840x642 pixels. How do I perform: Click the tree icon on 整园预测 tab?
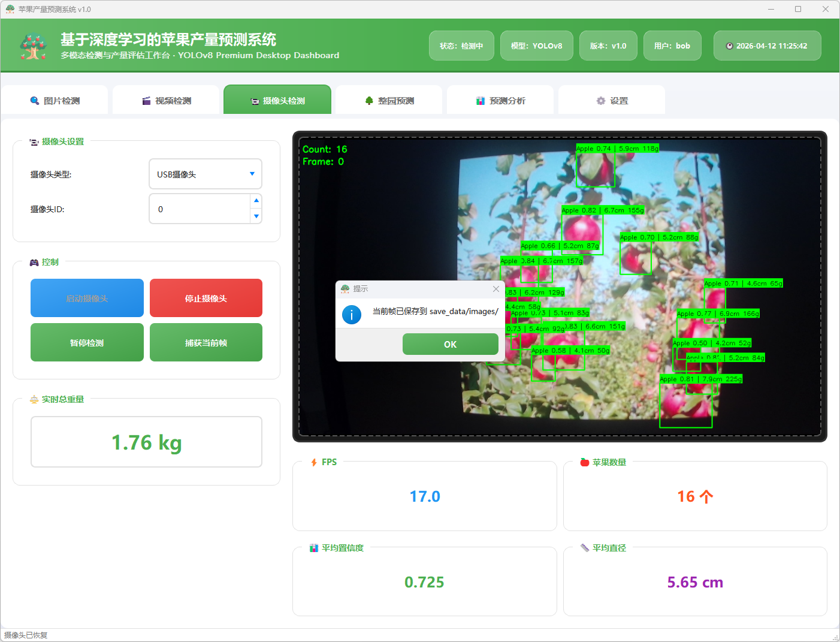[x=369, y=101]
